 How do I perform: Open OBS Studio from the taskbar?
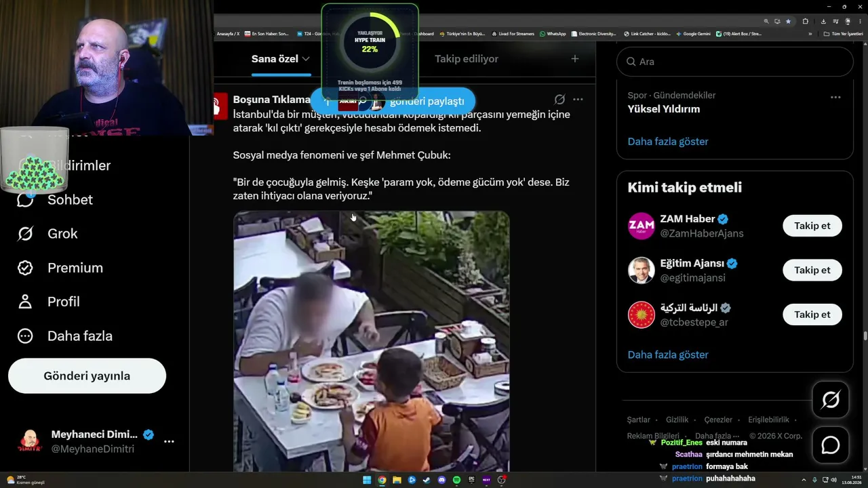(501, 480)
